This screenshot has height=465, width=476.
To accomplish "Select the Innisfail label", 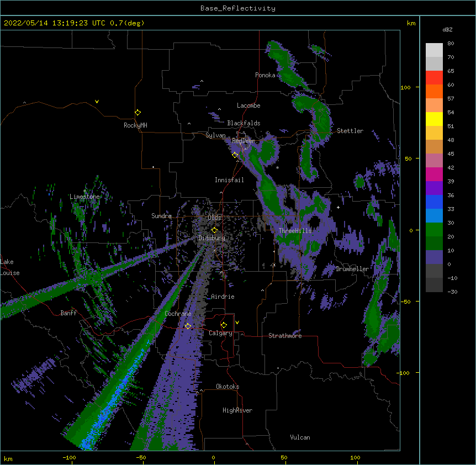I will coord(229,180).
